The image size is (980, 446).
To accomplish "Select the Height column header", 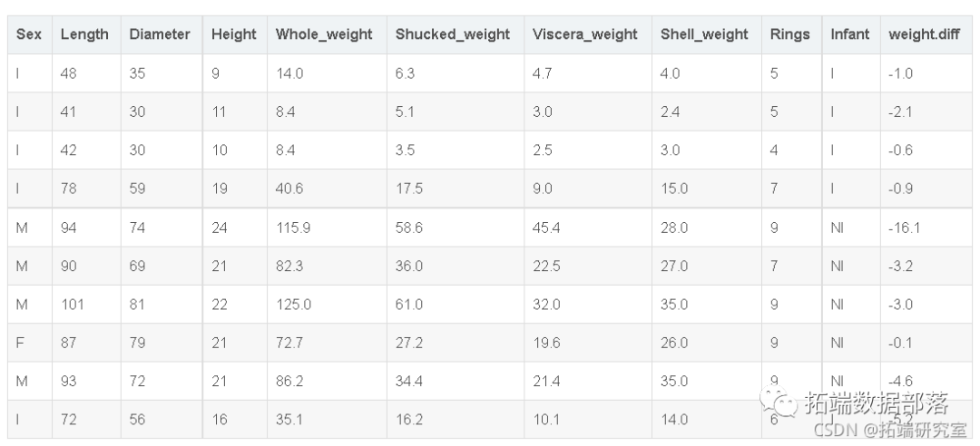I will coord(234,34).
